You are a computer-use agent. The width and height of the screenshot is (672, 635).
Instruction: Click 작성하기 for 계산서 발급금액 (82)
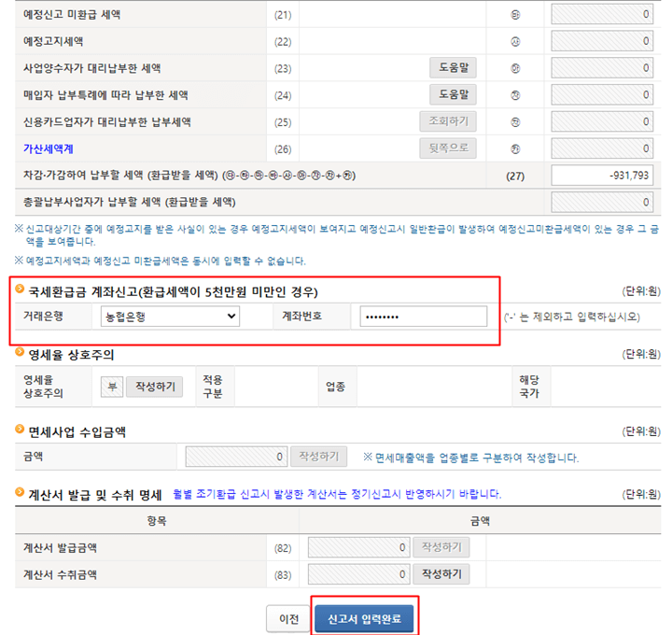441,547
